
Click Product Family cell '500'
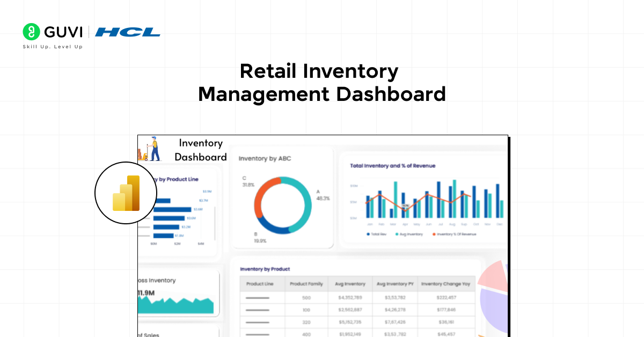click(306, 297)
